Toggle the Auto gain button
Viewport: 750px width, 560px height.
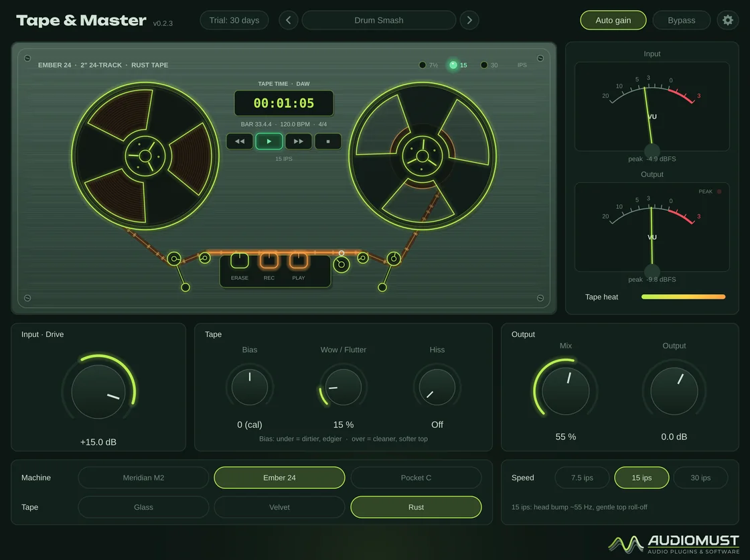613,20
